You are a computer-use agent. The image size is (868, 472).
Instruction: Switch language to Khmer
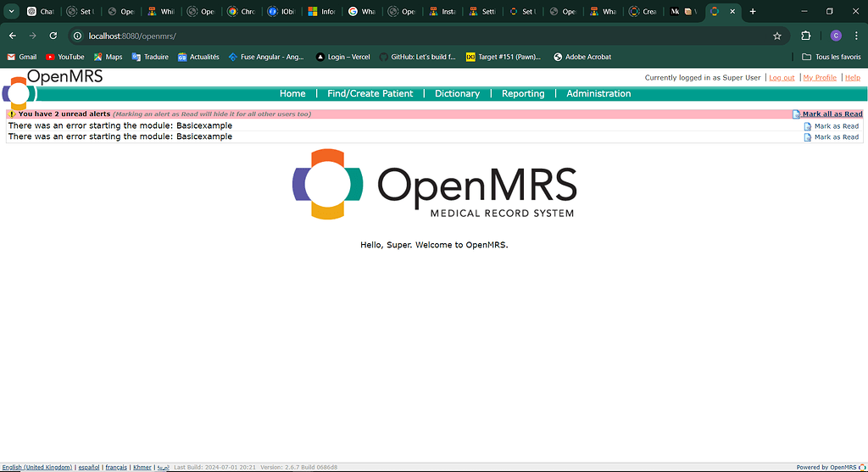coord(142,468)
